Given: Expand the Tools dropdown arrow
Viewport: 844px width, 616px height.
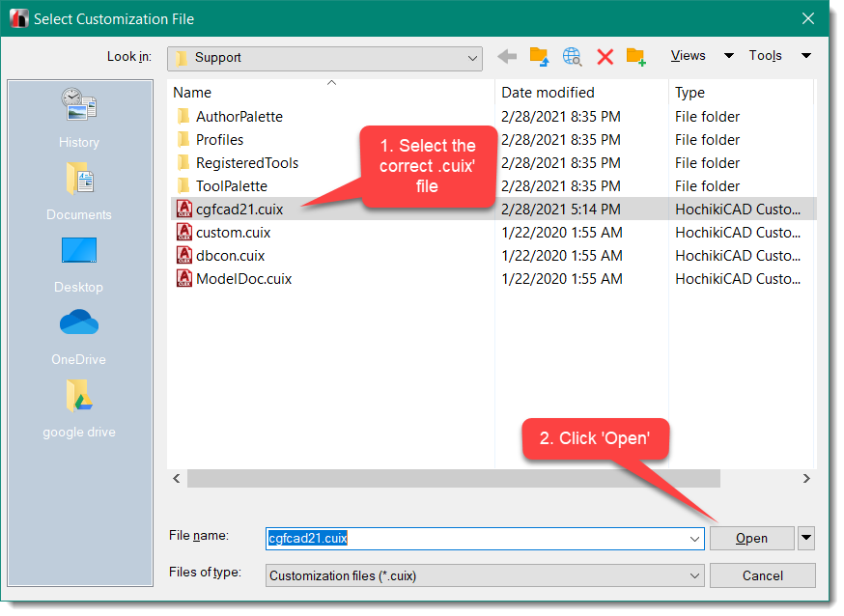Looking at the screenshot, I should [x=806, y=55].
